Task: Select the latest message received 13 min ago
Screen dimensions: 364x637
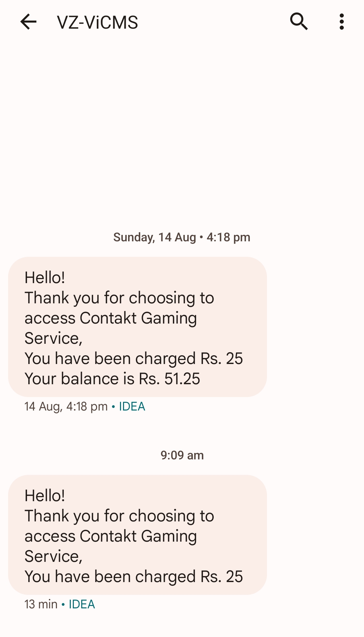Action: [x=137, y=535]
